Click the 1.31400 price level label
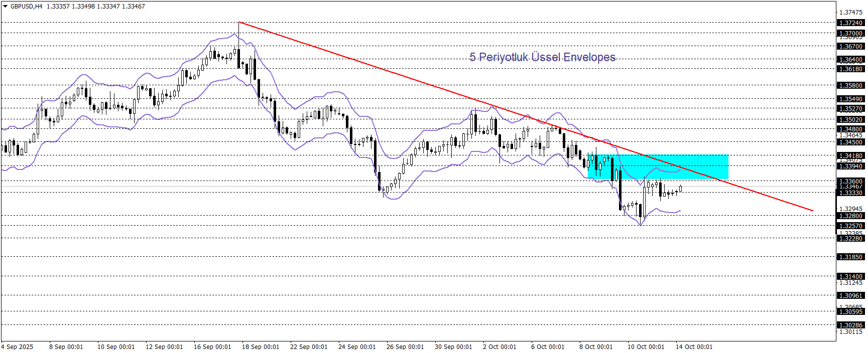This screenshot has width=868, height=353. [850, 276]
